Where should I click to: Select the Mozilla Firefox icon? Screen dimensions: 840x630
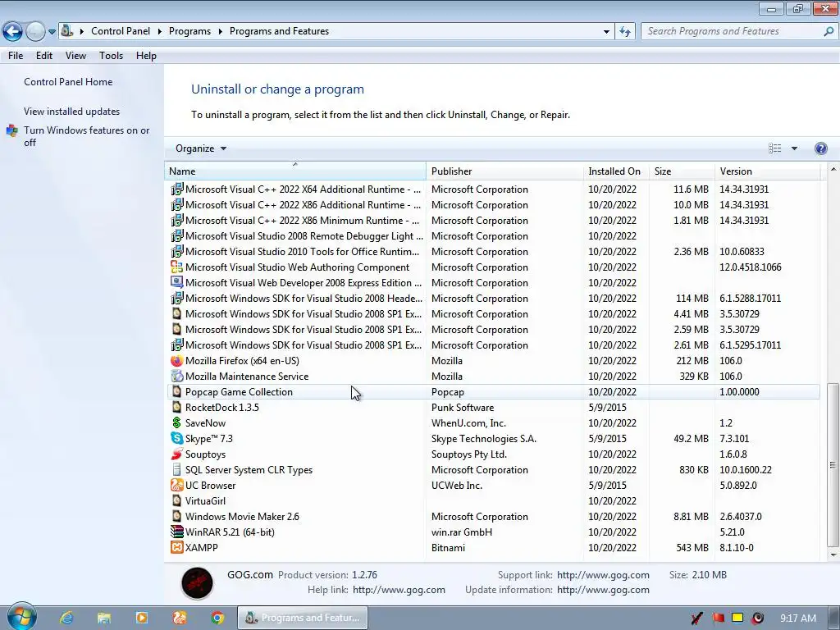pyautogui.click(x=176, y=361)
